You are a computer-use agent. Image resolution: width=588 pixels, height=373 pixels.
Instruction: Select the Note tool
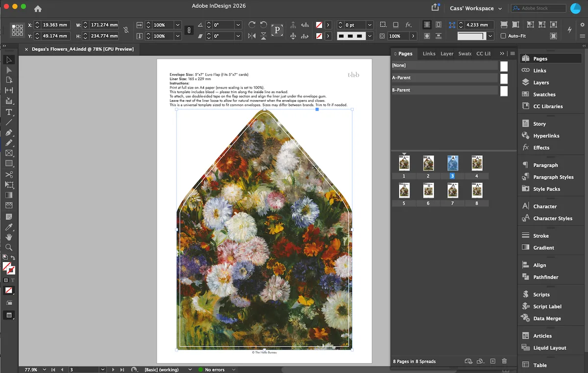9,216
